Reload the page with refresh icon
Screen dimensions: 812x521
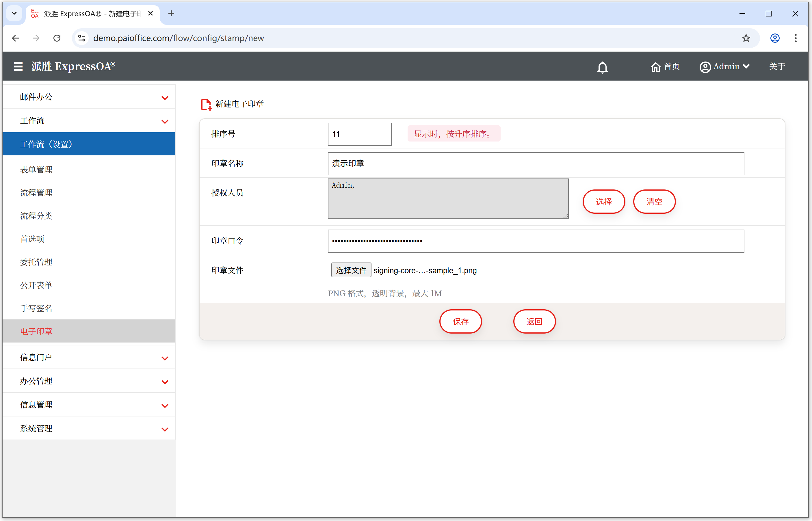coord(57,38)
